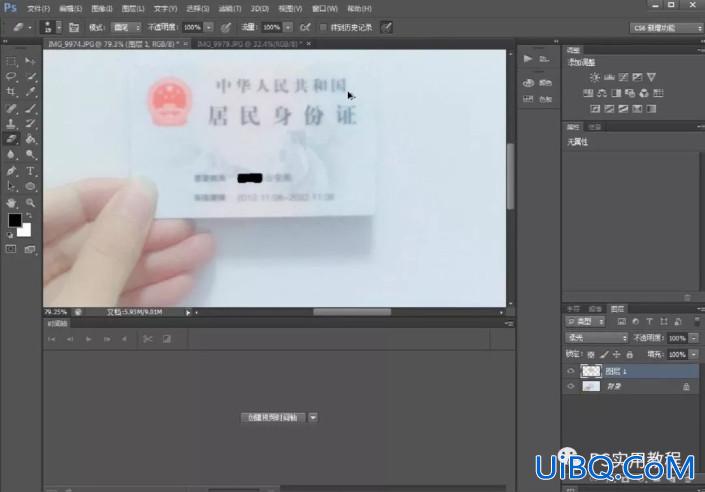Viewport: 705px width, 492px height.
Task: Toggle lock all padlock in Layers panel
Action: click(630, 355)
